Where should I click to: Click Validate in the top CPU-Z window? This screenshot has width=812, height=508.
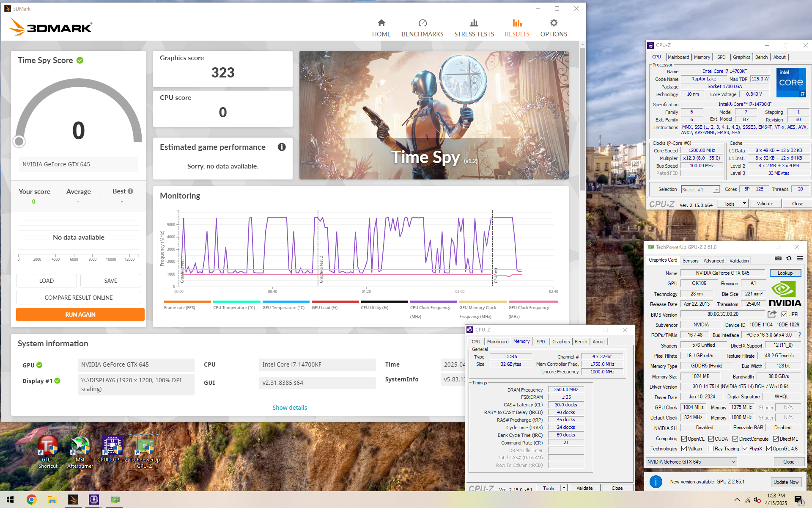tap(765, 204)
